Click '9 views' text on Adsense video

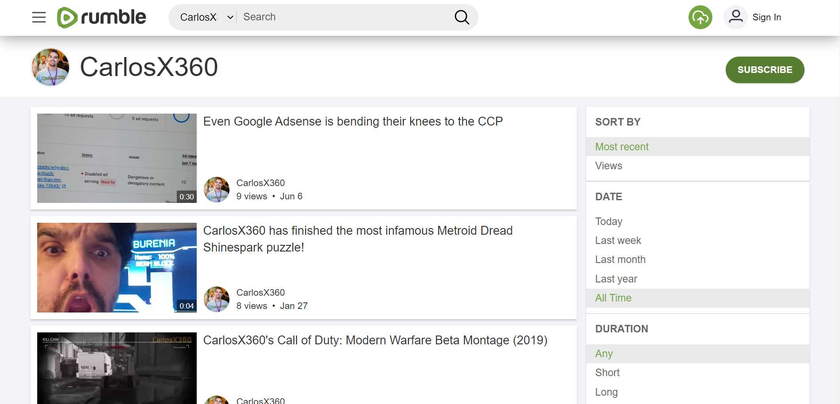click(x=252, y=196)
